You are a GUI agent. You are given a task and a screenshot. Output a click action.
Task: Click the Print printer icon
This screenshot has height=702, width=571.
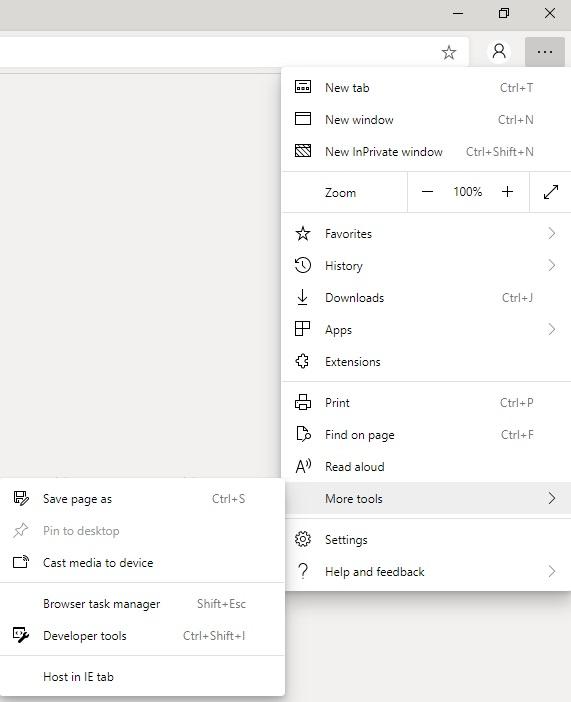(x=303, y=402)
